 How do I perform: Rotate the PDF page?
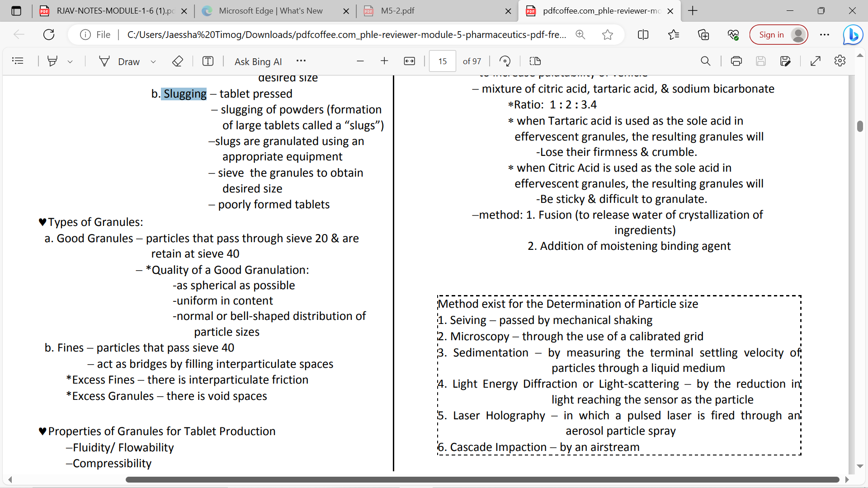[505, 61]
